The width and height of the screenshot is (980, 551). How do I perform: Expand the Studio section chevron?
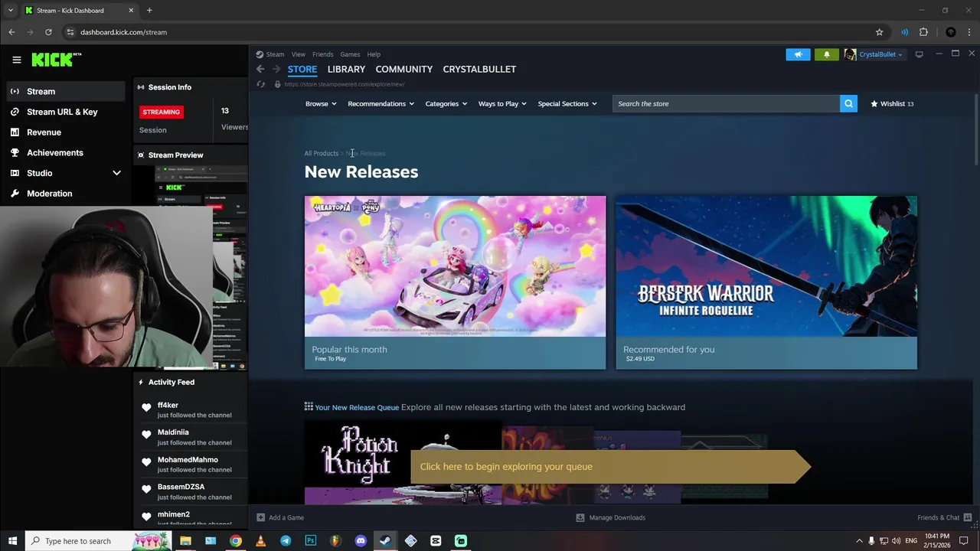pos(116,173)
